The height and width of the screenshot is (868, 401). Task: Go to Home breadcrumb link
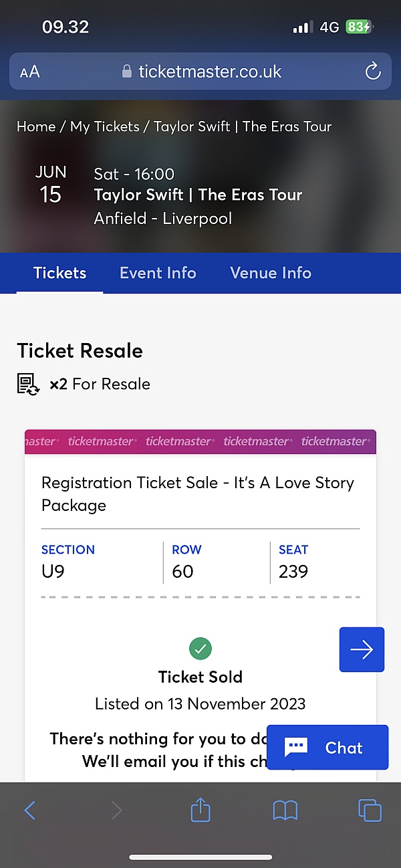tap(36, 126)
